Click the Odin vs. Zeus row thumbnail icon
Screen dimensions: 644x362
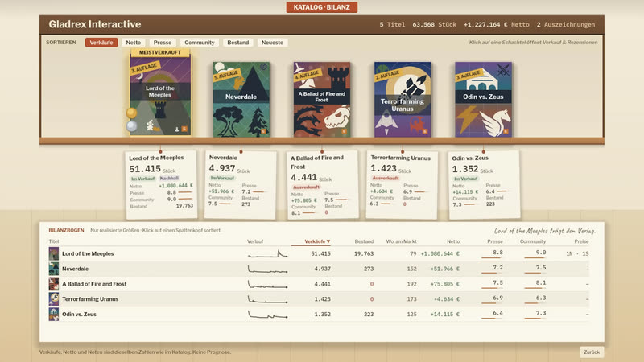[x=54, y=314]
